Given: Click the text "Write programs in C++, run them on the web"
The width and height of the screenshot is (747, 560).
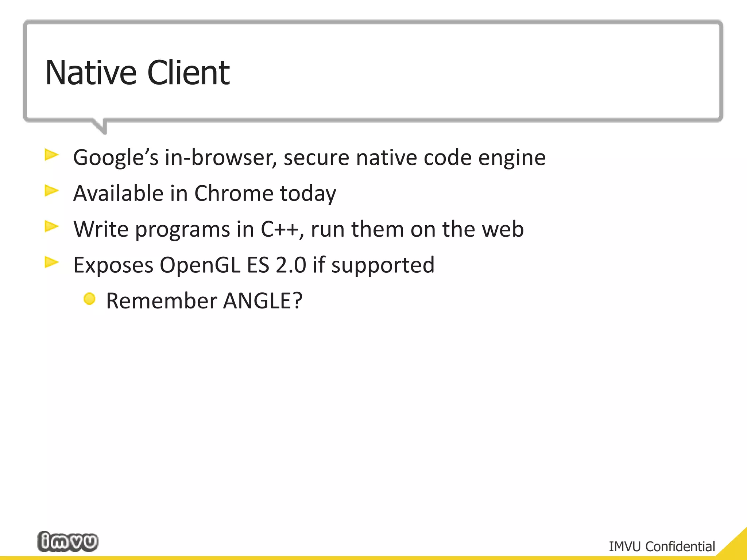Looking at the screenshot, I should click(x=298, y=229).
